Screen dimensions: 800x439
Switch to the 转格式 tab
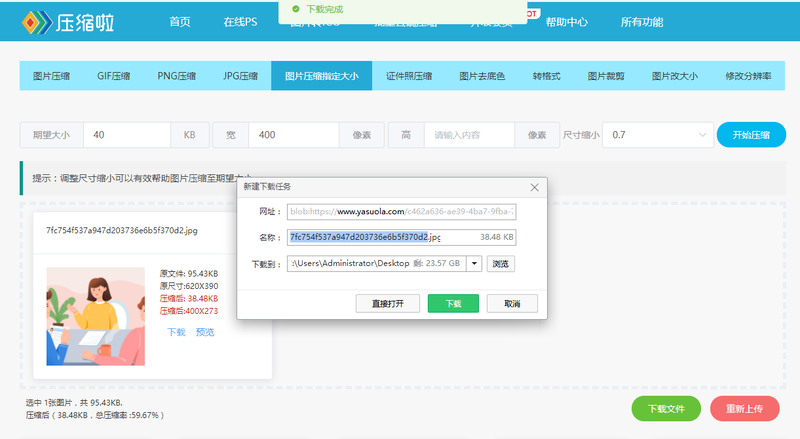click(546, 76)
